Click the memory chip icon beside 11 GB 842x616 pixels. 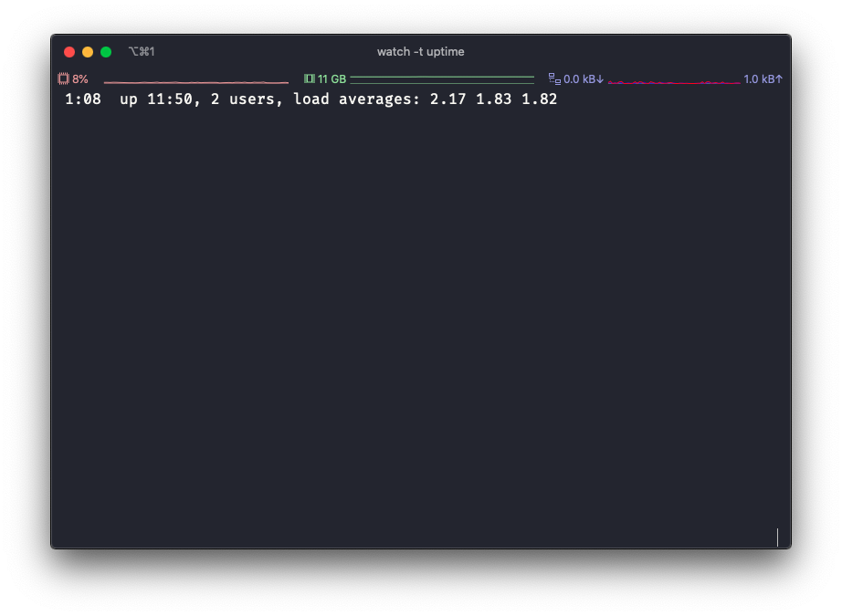click(307, 78)
